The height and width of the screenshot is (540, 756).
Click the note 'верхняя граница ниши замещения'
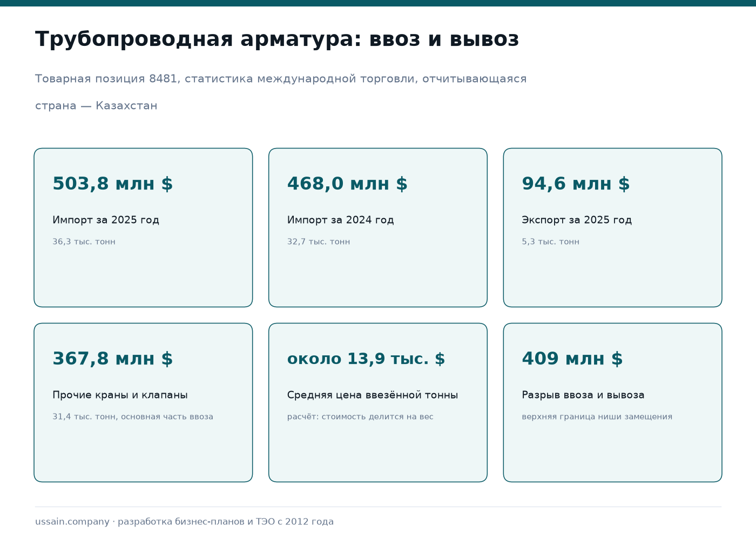click(x=597, y=417)
